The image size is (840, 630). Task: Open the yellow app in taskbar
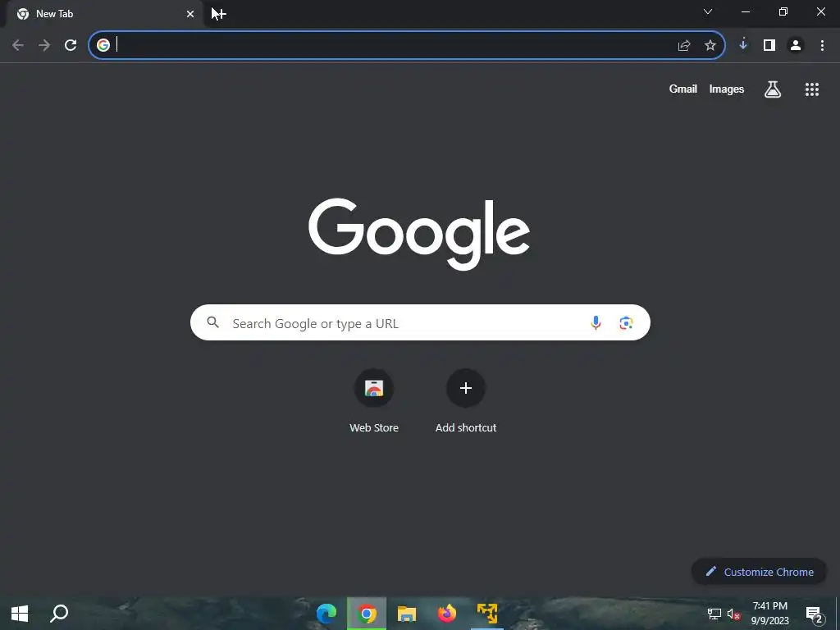487,614
